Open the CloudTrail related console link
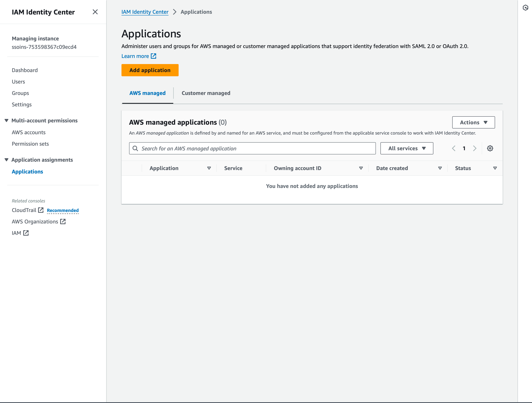This screenshot has width=532, height=403. [24, 210]
